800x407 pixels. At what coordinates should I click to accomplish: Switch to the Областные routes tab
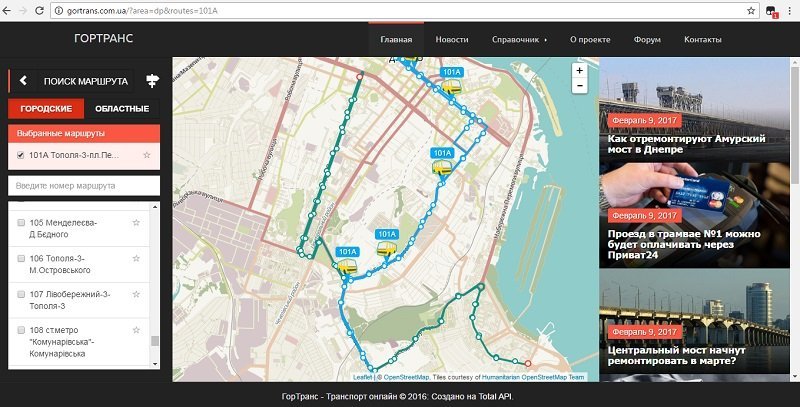[121, 108]
